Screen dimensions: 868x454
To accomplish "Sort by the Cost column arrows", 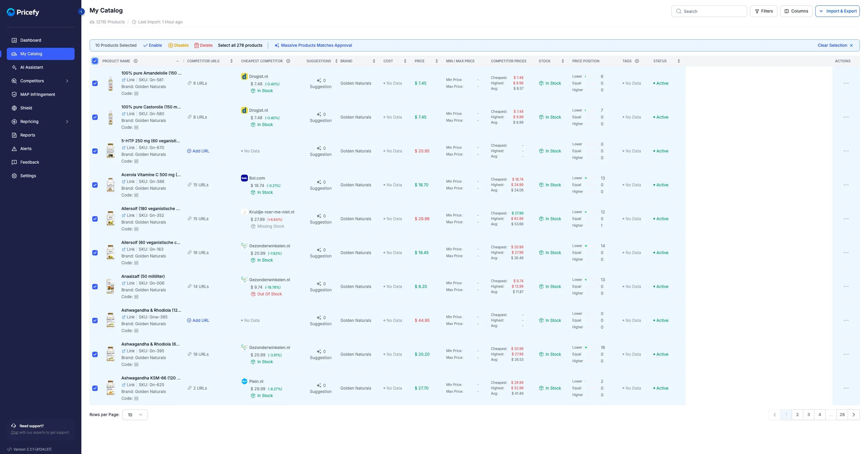I will tap(405, 61).
